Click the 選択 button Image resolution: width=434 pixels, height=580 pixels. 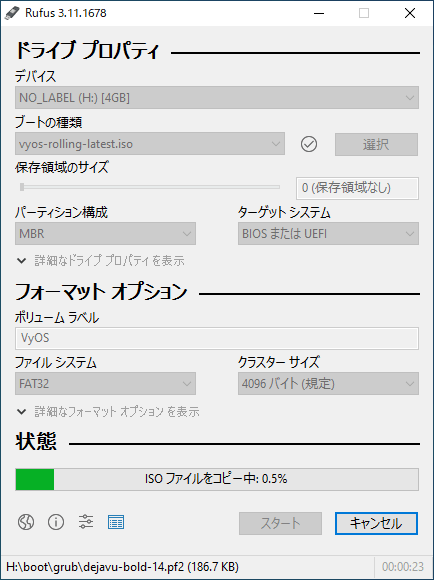point(376,144)
